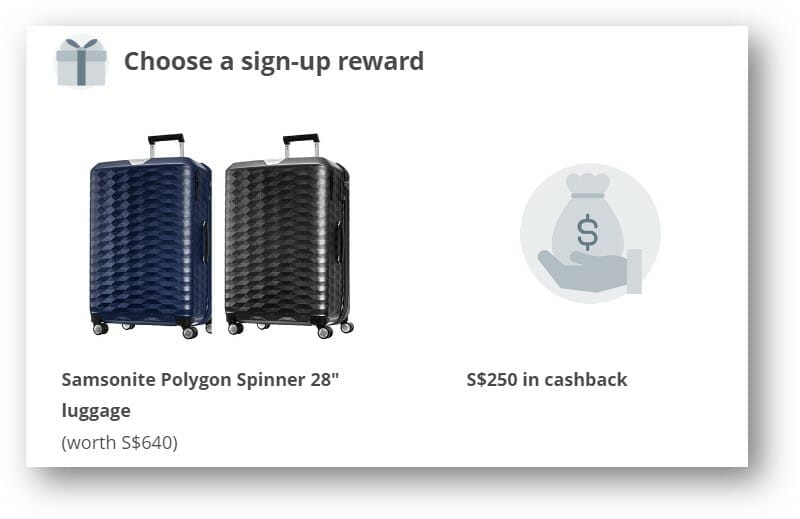This screenshot has height=519, width=800.
Task: Click the ribbon bow on the gift icon
Action: coord(81,46)
